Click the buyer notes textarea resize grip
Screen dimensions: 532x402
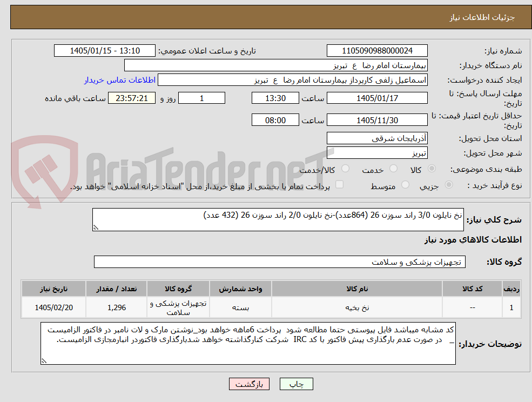[44, 361]
